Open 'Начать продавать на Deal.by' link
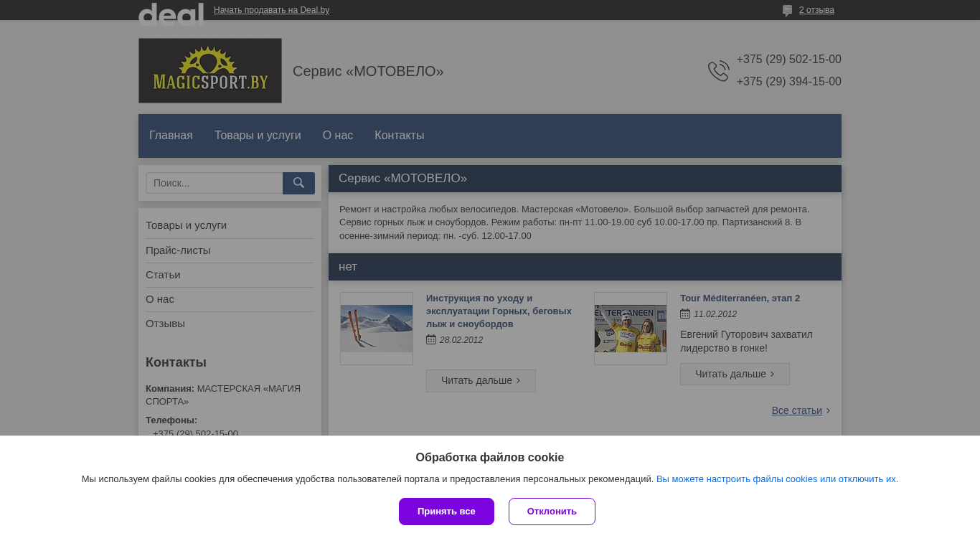The width and height of the screenshot is (980, 551). click(x=271, y=10)
